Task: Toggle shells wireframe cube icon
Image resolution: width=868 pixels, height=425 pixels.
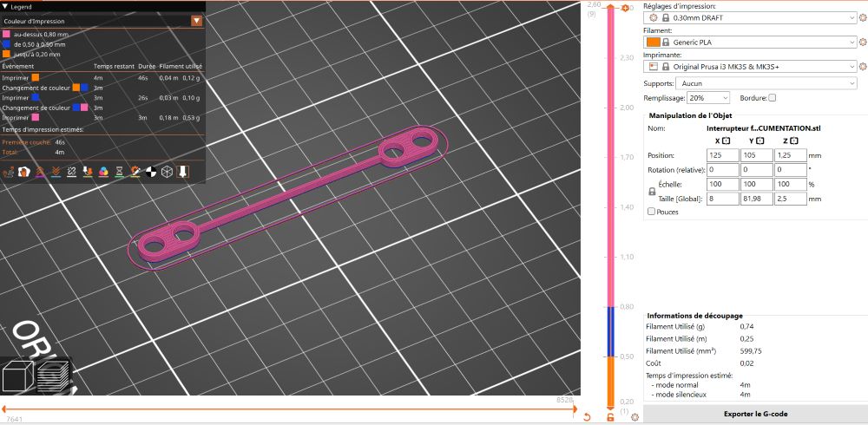Action: coord(167,172)
